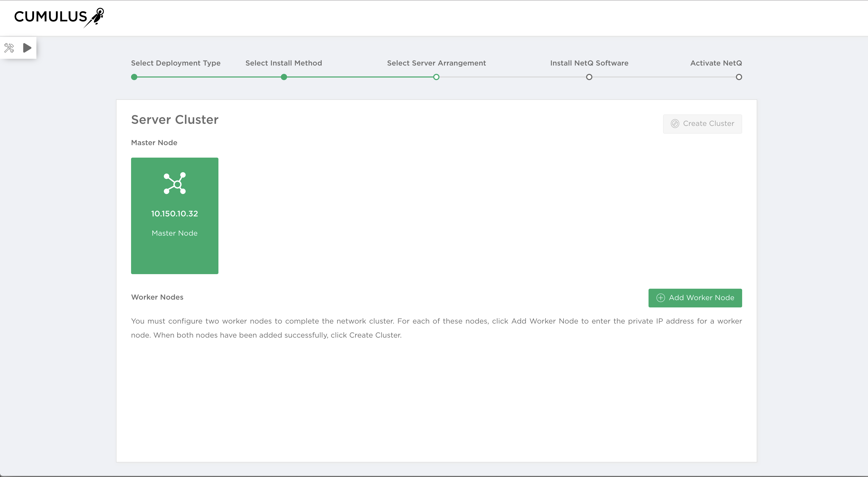Click the filled dot under Select Install Method

coord(284,77)
